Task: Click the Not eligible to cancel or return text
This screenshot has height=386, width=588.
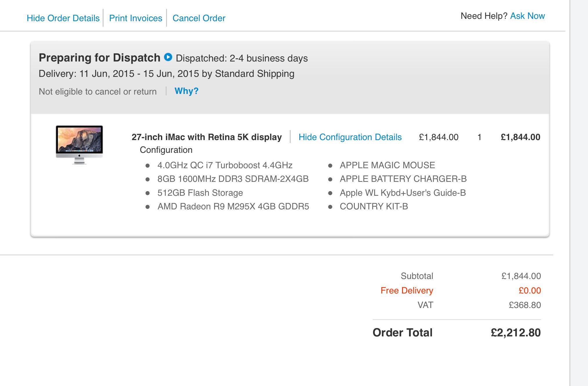Action: pyautogui.click(x=98, y=92)
